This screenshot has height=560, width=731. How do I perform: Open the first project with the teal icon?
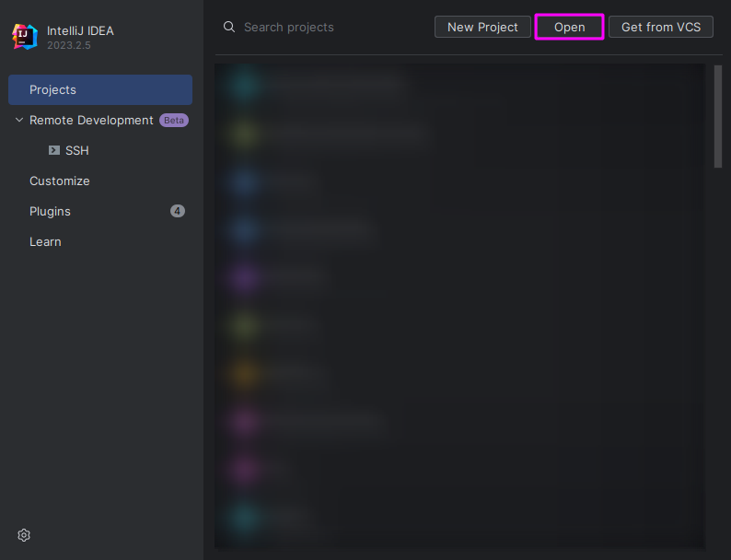(243, 85)
